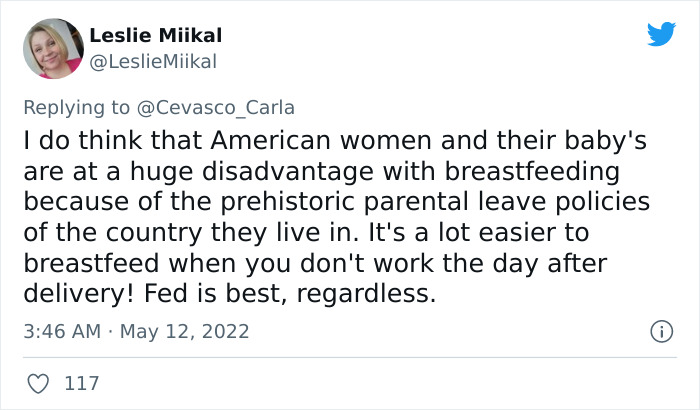Click the display name Leslie Miikal
Screen dimensions: 700x410
(x=156, y=36)
